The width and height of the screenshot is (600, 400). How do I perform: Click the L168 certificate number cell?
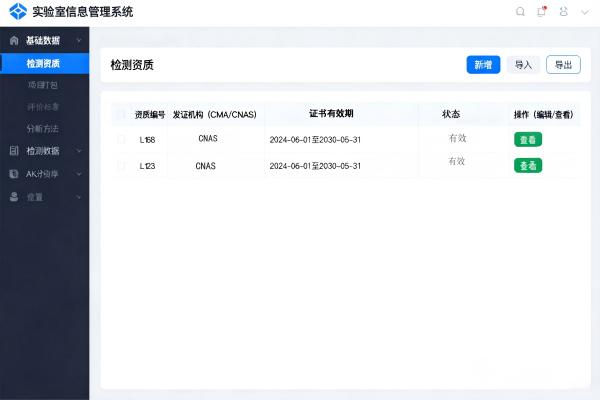[x=147, y=140]
